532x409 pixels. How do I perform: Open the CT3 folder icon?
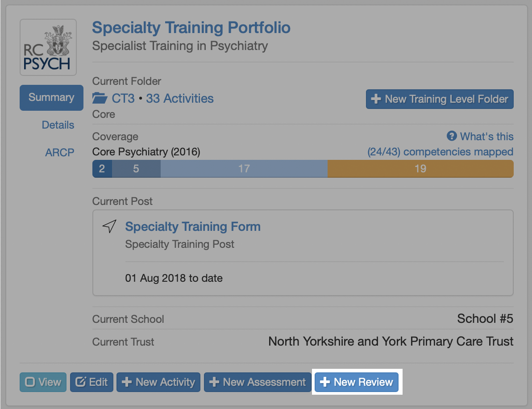click(x=100, y=98)
